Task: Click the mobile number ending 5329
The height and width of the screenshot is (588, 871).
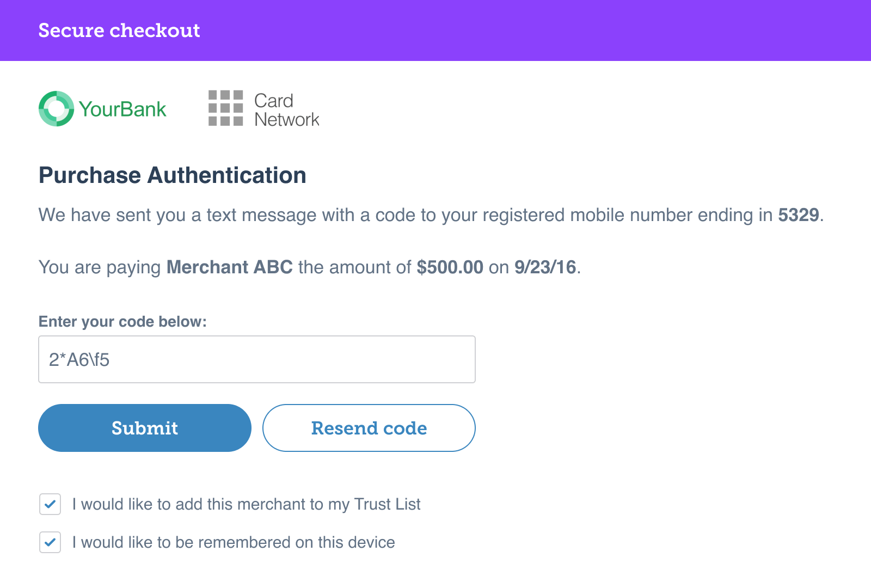Action: coord(799,215)
